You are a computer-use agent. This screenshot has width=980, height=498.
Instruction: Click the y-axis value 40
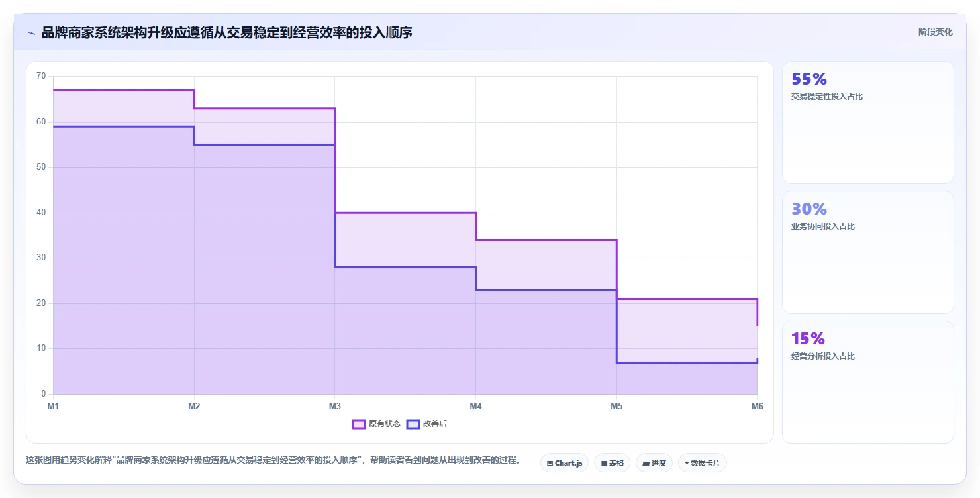[41, 213]
